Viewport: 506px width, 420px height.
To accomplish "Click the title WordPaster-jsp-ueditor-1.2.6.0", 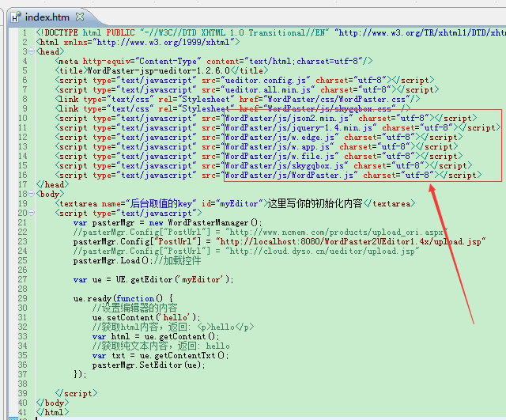I will tap(161, 70).
